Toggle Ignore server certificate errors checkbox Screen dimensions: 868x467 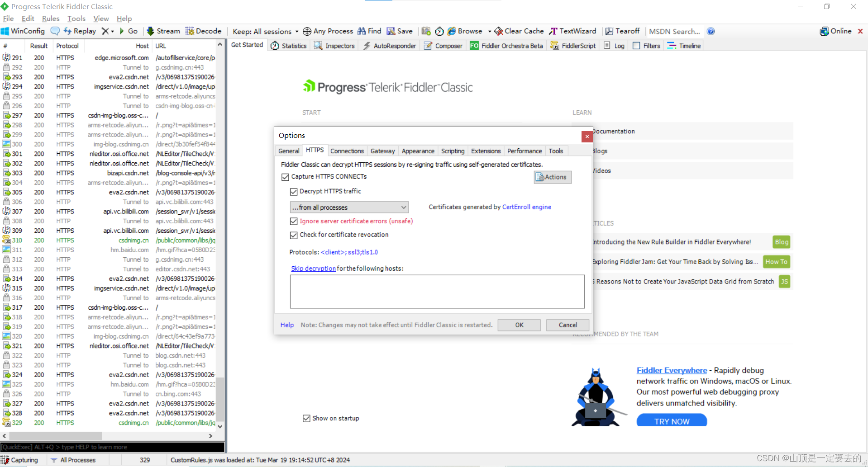tap(294, 221)
